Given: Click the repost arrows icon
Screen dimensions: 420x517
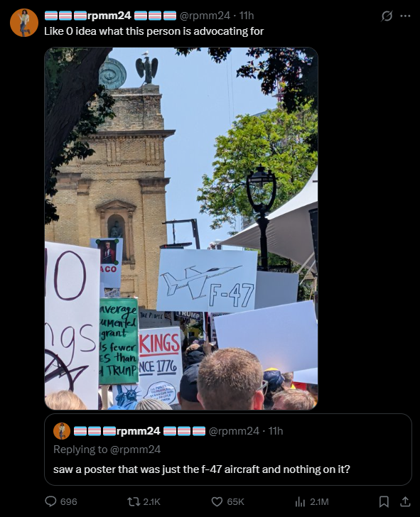Looking at the screenshot, I should click(134, 501).
